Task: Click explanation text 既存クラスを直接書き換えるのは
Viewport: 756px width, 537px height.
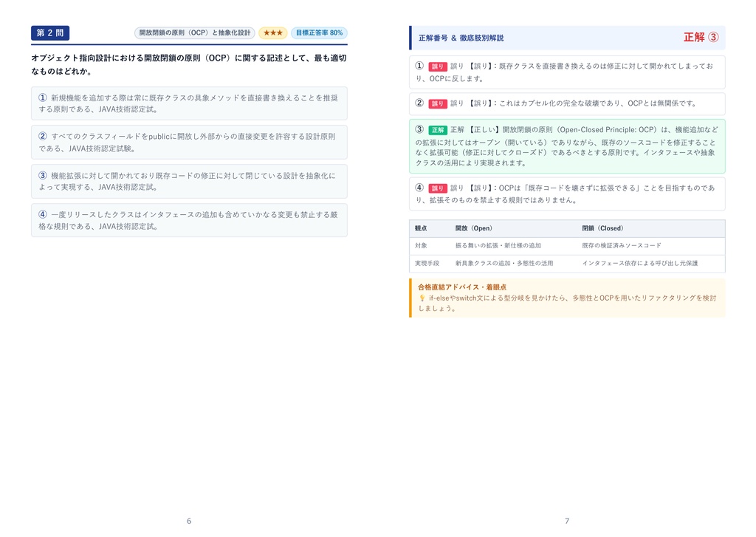Action: (565, 72)
